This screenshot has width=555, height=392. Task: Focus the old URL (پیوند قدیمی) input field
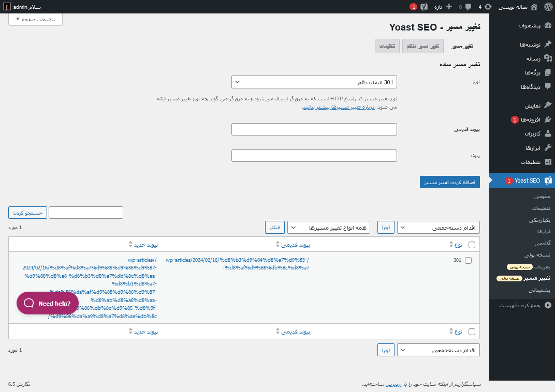[x=314, y=129]
